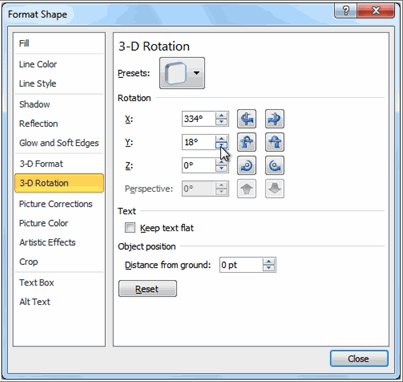Viewport: 403px width, 382px height.
Task: Increase Distance from ground spinner
Action: [269, 261]
